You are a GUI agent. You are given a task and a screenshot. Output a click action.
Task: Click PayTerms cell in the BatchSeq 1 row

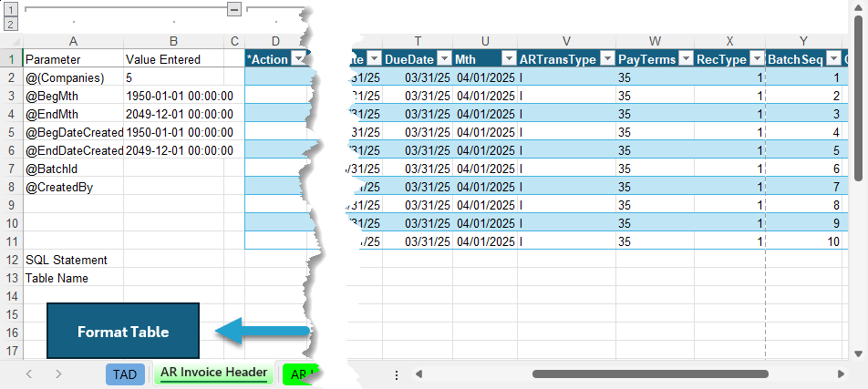(x=655, y=77)
